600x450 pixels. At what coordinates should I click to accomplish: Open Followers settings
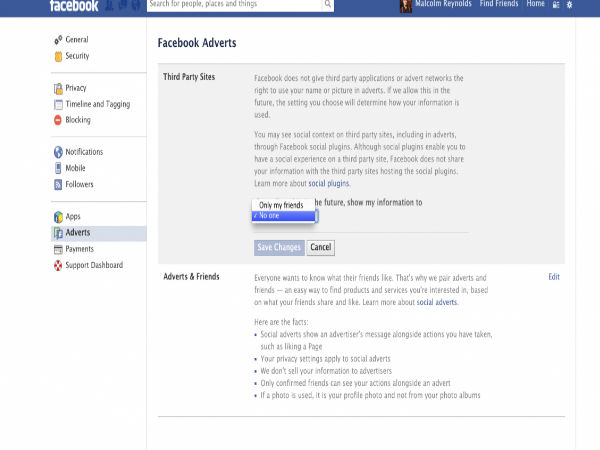tap(79, 184)
